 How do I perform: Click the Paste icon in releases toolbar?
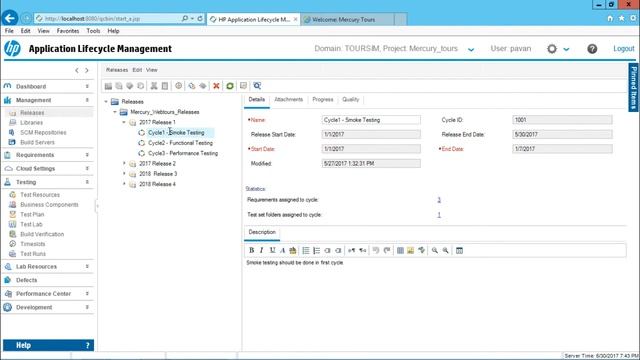pos(165,86)
